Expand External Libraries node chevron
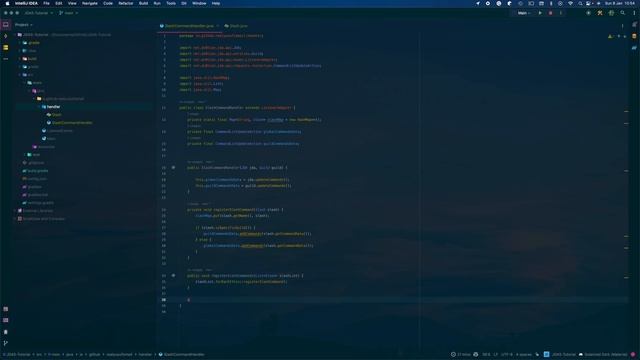640x360 pixels. pyautogui.click(x=15, y=211)
